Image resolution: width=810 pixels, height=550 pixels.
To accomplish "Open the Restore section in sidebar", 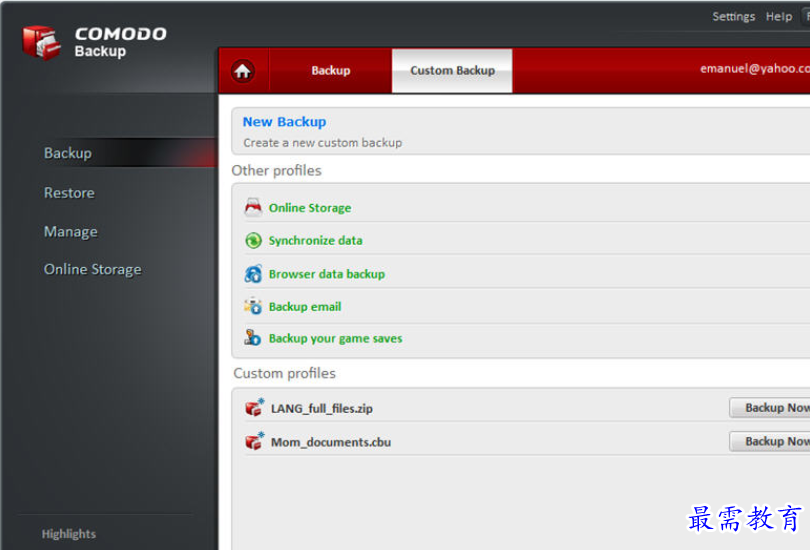I will (x=69, y=193).
